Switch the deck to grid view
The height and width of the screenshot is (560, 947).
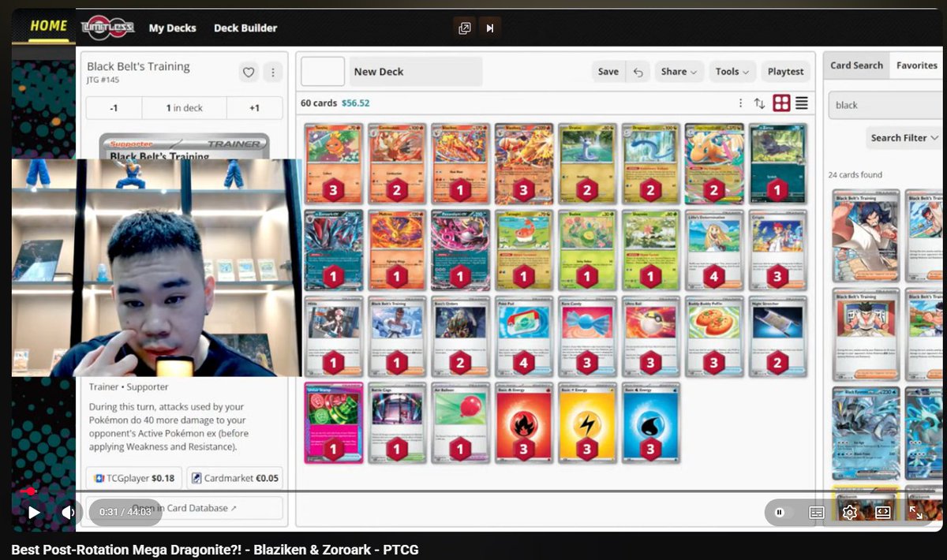(781, 103)
